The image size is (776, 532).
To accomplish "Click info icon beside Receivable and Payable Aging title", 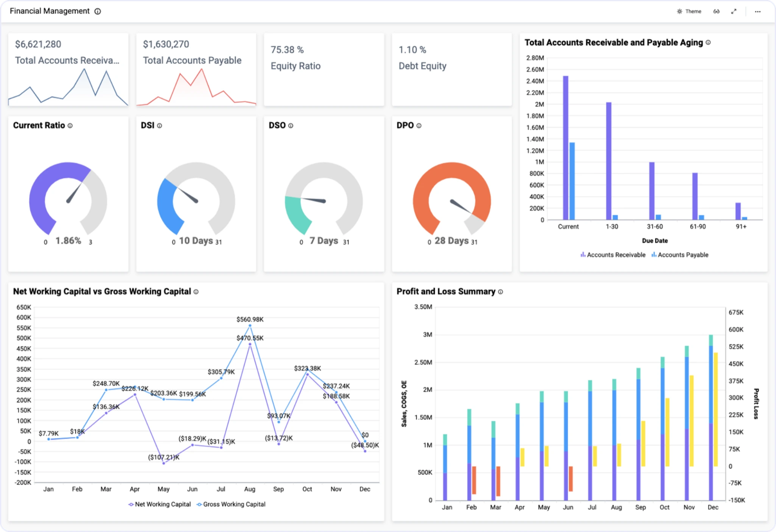I will point(708,43).
